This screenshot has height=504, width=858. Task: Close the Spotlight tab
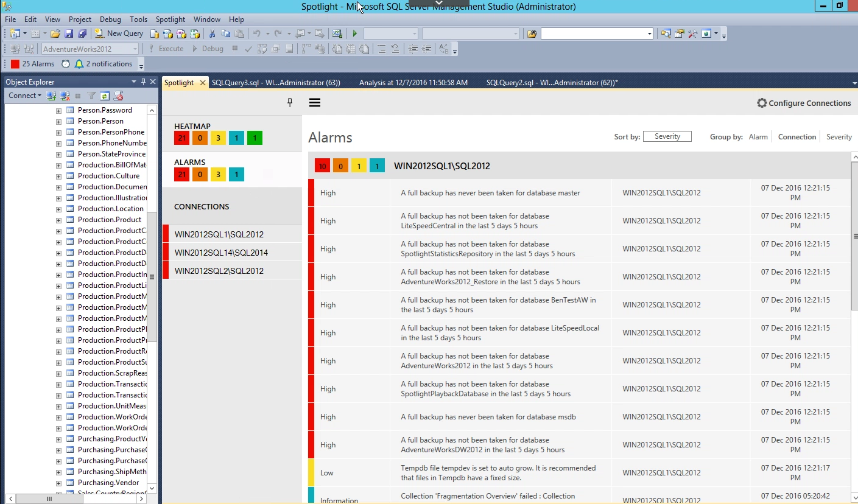[203, 83]
